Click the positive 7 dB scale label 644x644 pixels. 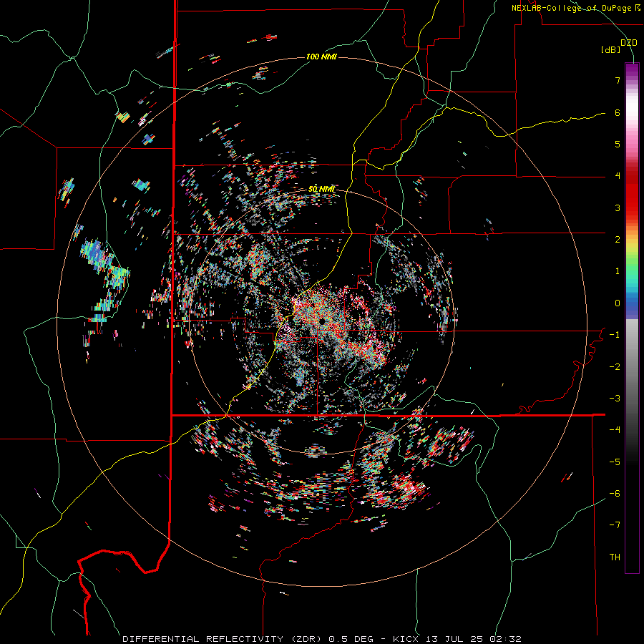[618, 80]
